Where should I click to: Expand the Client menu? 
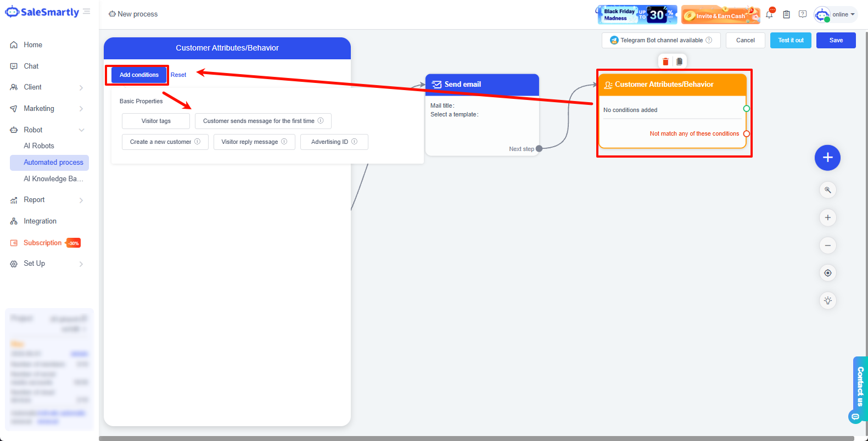click(x=49, y=87)
